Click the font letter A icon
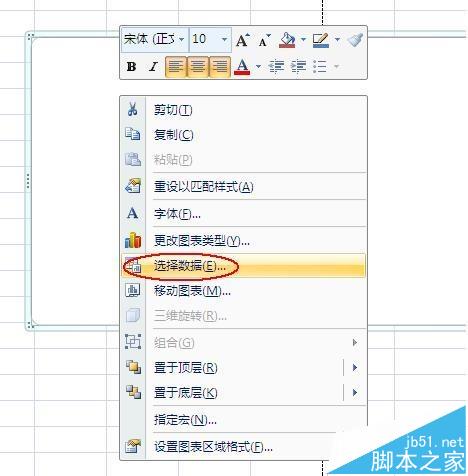The image size is (468, 476). [133, 213]
